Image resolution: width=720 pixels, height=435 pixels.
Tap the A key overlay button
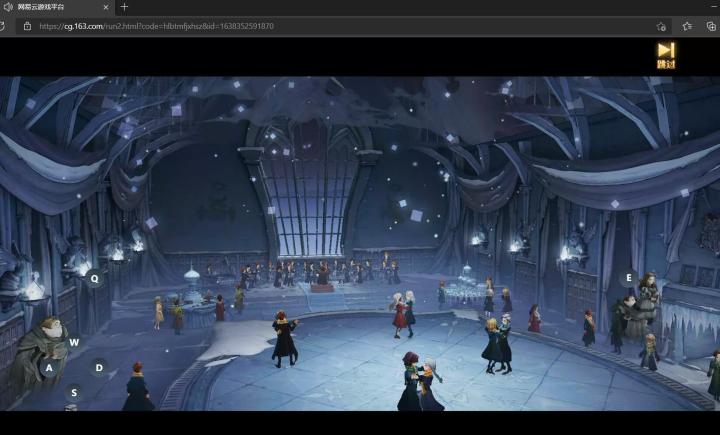pyautogui.click(x=49, y=368)
